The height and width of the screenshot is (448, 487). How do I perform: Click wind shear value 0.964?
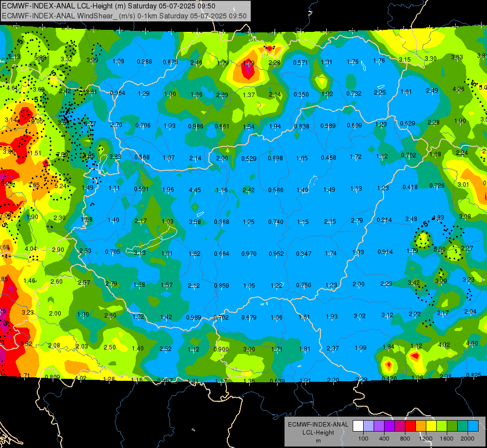(x=117, y=93)
